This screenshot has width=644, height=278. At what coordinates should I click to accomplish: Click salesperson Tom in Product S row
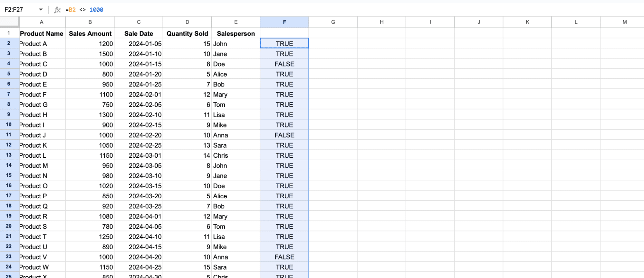click(236, 226)
